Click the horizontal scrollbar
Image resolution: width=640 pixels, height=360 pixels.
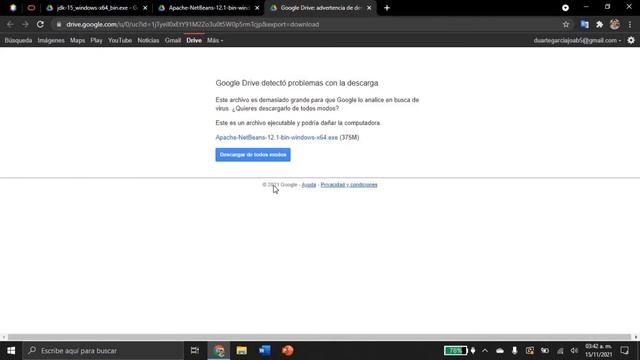tap(320, 337)
